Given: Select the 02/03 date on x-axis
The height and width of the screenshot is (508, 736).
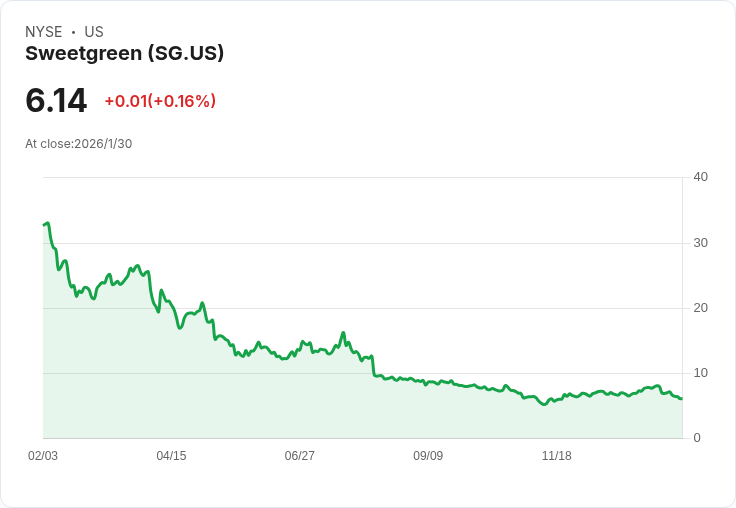Looking at the screenshot, I should coord(43,456).
